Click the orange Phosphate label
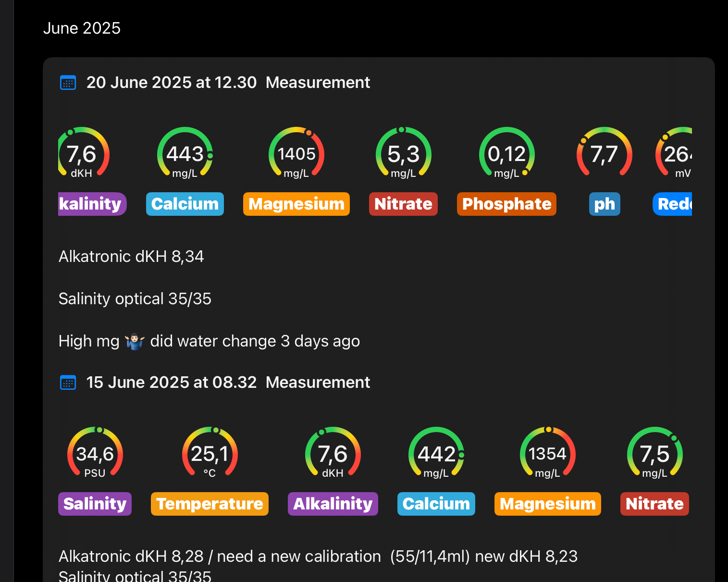The width and height of the screenshot is (728, 582). click(506, 204)
